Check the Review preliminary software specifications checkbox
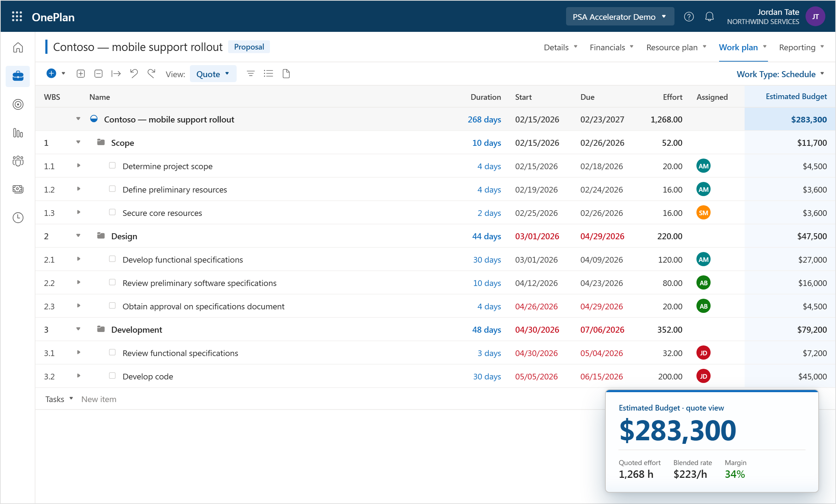 click(x=112, y=282)
